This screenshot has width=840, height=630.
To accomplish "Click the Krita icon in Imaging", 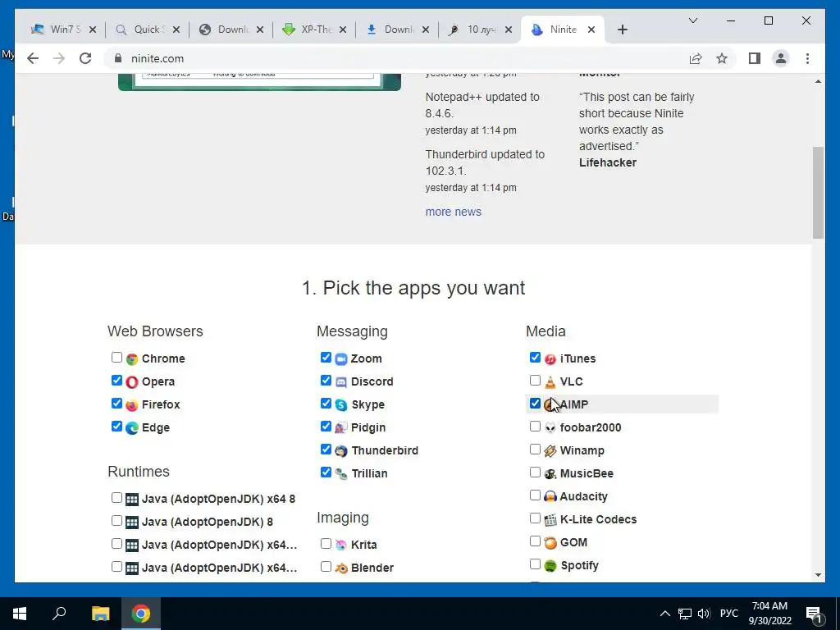I will pyautogui.click(x=341, y=545).
